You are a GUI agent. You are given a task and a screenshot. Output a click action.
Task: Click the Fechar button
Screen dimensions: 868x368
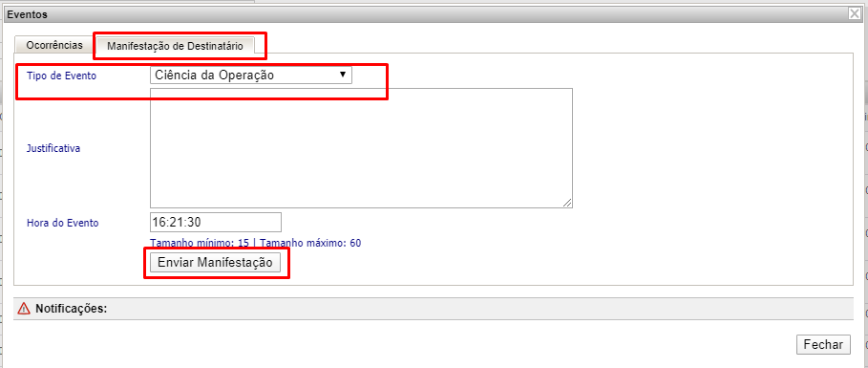pyautogui.click(x=823, y=344)
